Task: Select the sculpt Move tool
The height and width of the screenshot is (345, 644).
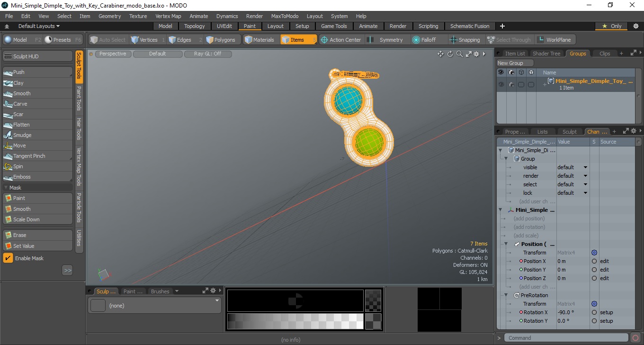Action: pyautogui.click(x=38, y=145)
